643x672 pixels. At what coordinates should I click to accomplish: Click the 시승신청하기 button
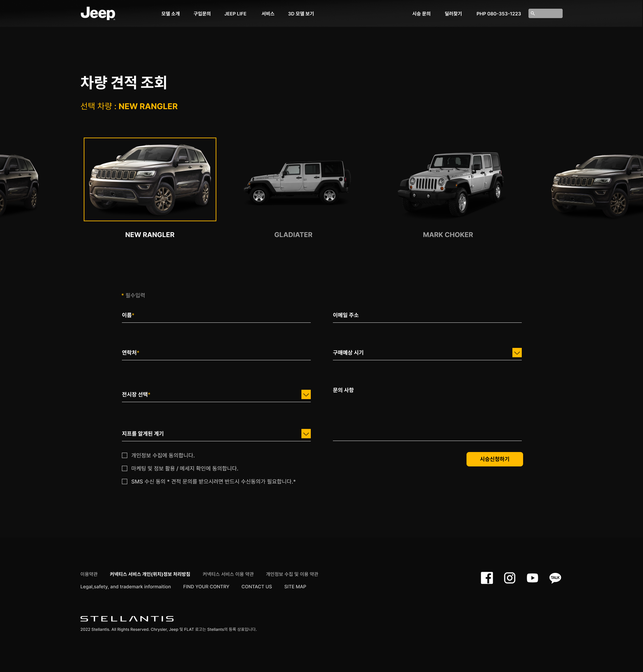494,459
